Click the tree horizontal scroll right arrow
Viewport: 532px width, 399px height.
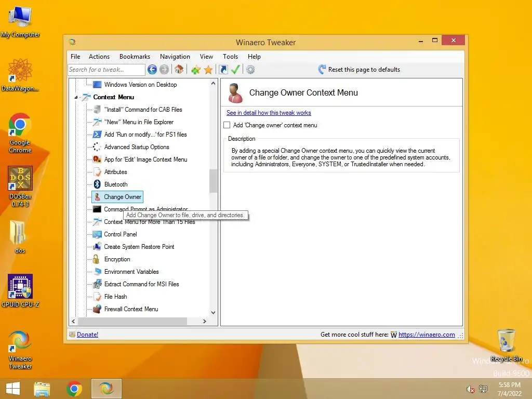tap(205, 321)
